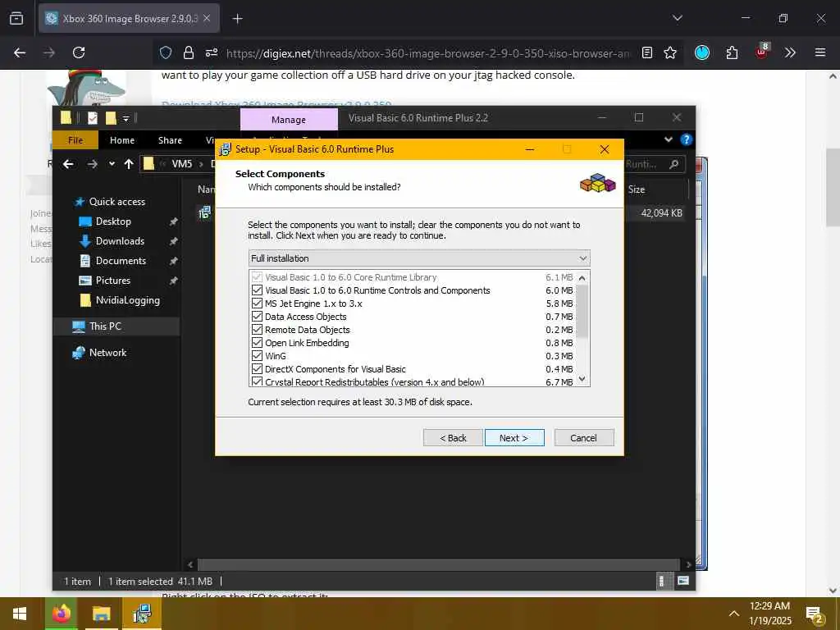Screen dimensions: 840x630
Task: Bookmark page with star icon
Action: point(670,52)
